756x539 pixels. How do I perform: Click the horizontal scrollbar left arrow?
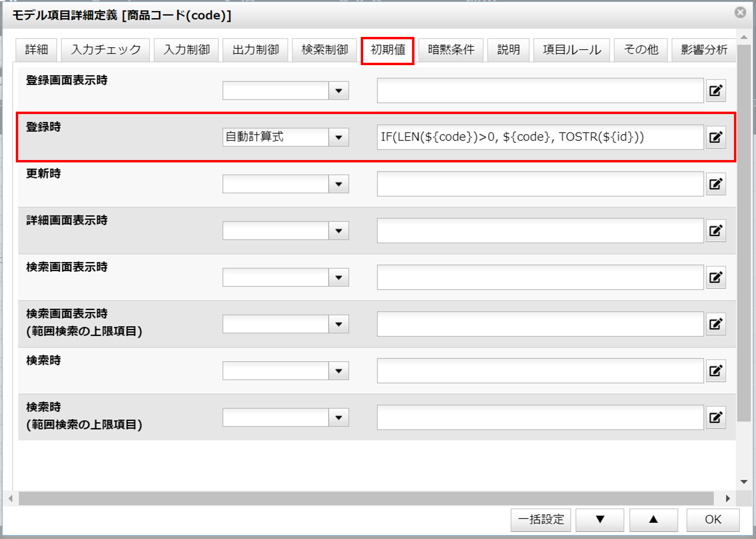(11, 498)
